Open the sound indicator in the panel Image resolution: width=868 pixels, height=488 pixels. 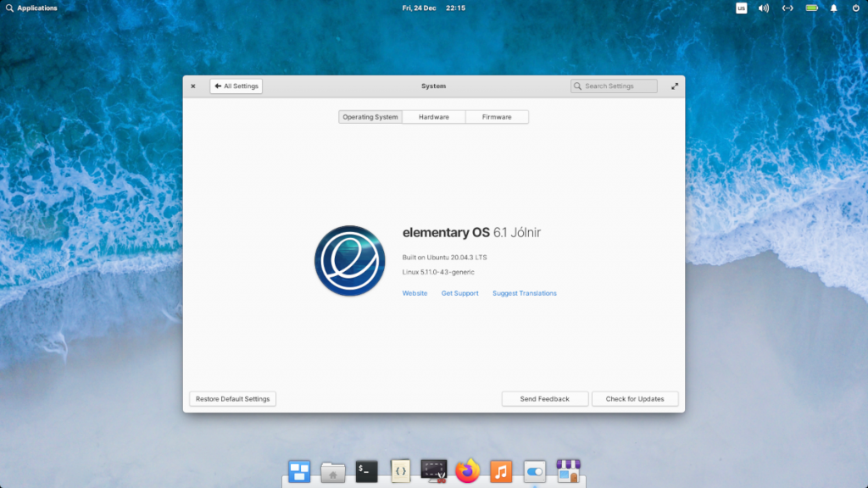(x=763, y=8)
